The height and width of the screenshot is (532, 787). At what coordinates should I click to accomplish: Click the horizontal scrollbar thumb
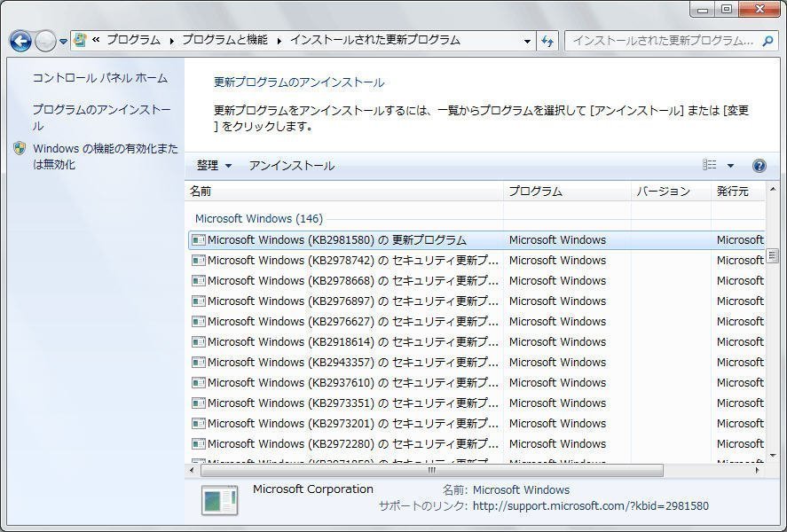431,470
